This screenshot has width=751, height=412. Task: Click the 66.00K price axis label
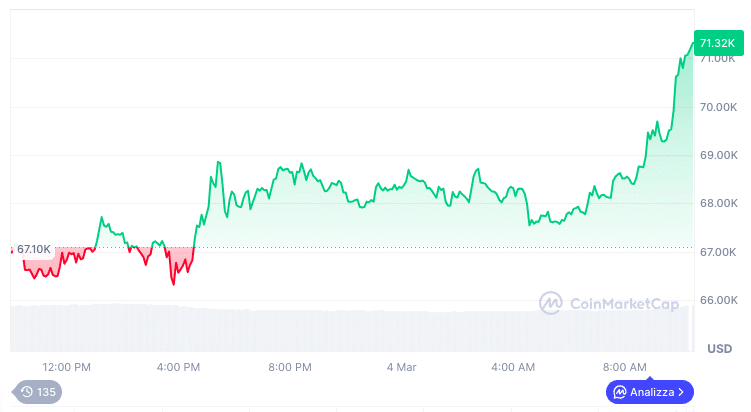tap(718, 300)
